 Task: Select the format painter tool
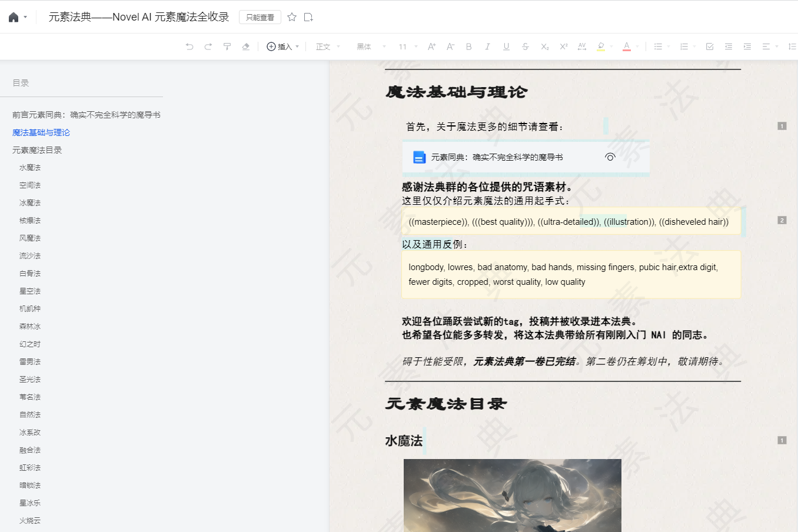(x=227, y=46)
